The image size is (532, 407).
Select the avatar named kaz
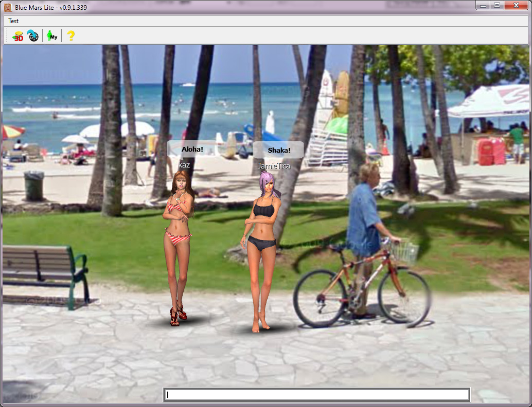click(178, 248)
